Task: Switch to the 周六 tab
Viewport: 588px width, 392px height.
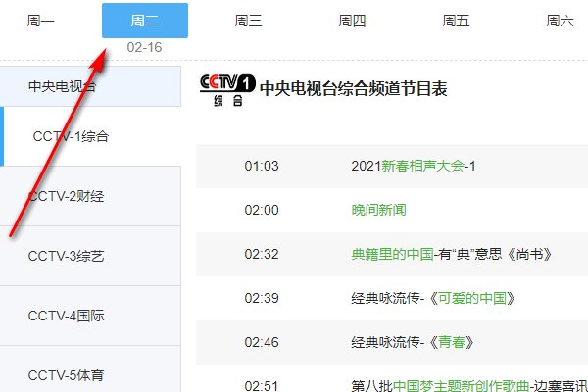Action: coord(560,21)
